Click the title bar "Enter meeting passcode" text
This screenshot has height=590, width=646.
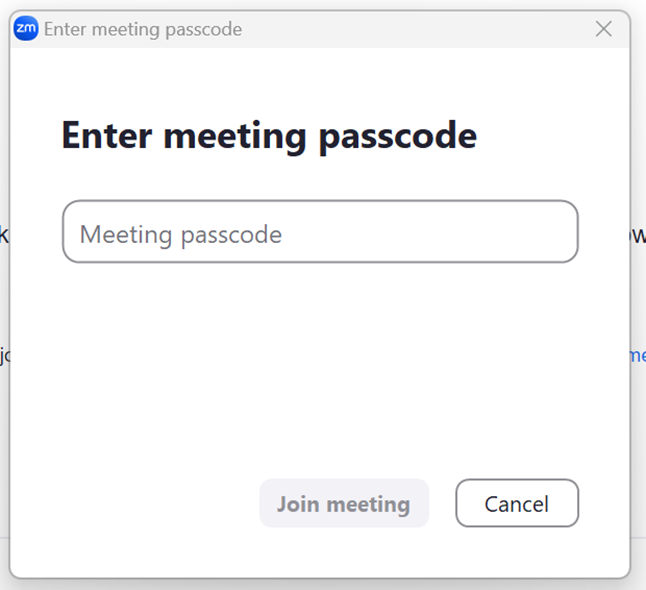(x=143, y=30)
